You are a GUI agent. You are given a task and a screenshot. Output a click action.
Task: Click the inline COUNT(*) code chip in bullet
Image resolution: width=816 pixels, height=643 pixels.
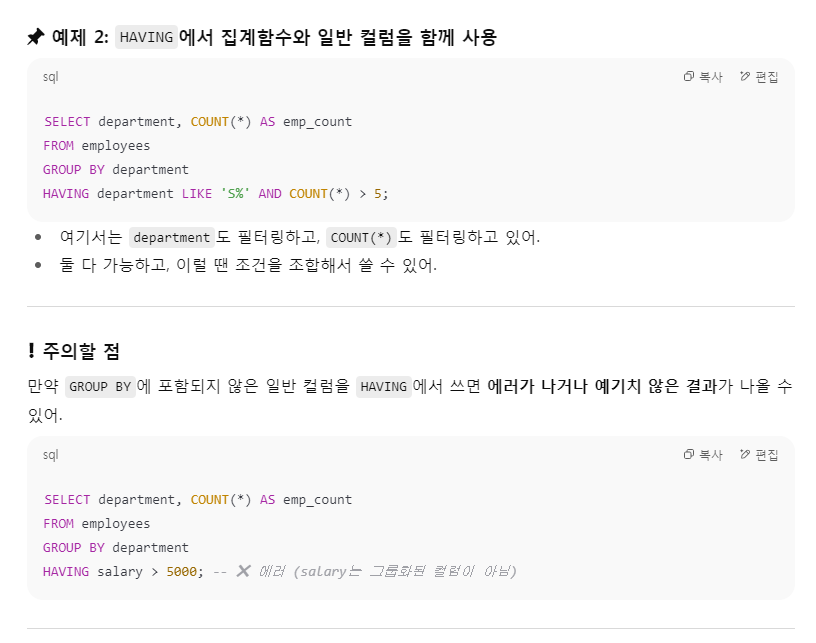click(x=361, y=237)
